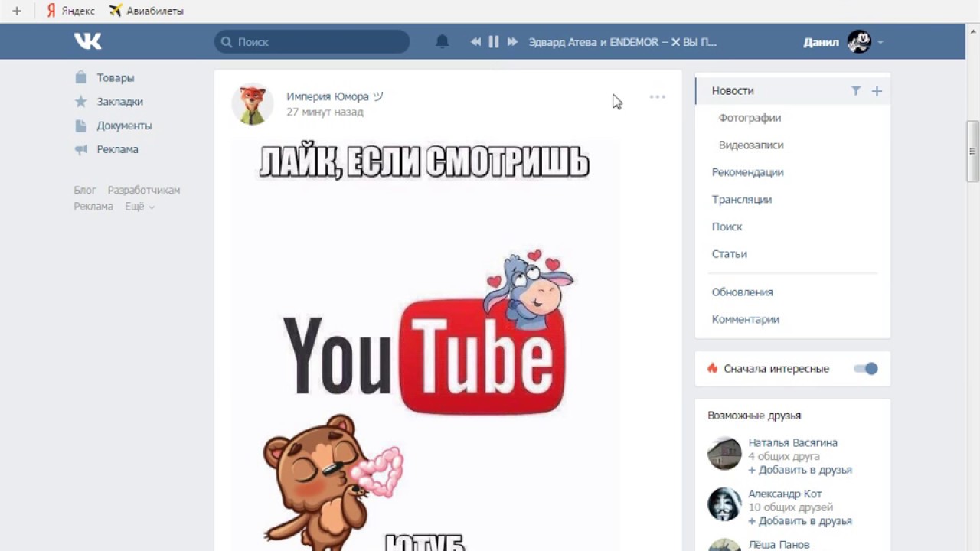The image size is (980, 551).
Task: Click into the Поиск search field
Action: click(x=312, y=42)
